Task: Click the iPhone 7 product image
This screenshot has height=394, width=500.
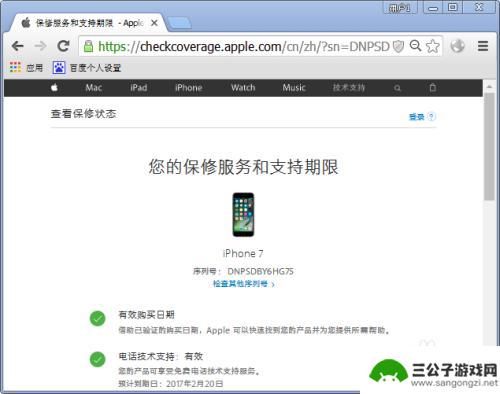Action: (243, 215)
